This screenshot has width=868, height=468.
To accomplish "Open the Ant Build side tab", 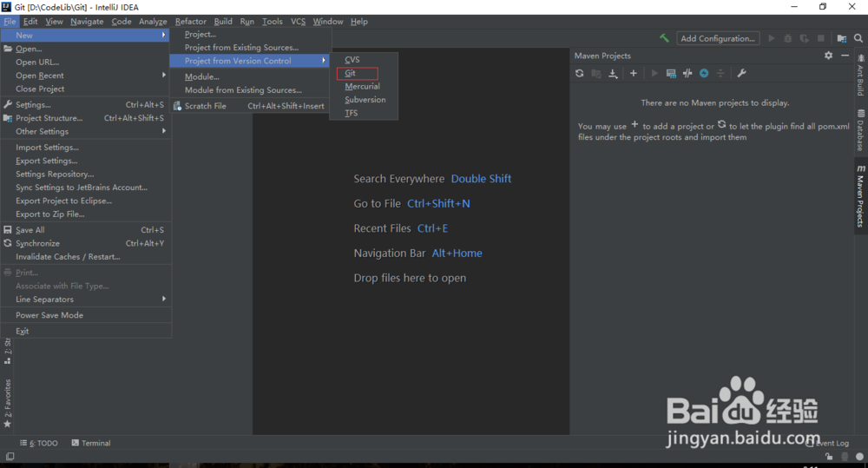I will tap(860, 74).
